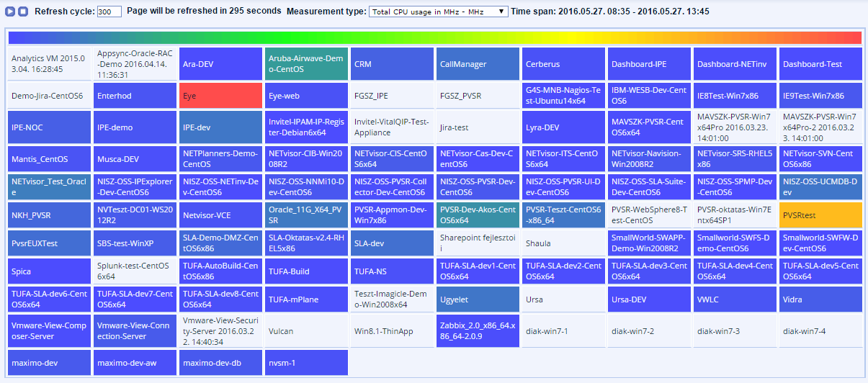Open the Vidra tile

820,299
